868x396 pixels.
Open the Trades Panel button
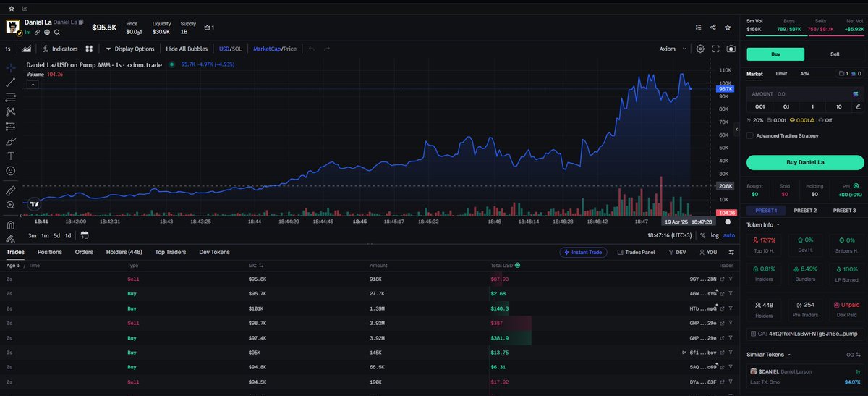coord(636,252)
